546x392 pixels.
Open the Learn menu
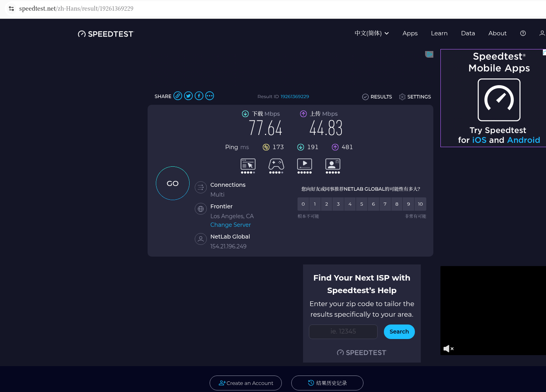click(439, 33)
